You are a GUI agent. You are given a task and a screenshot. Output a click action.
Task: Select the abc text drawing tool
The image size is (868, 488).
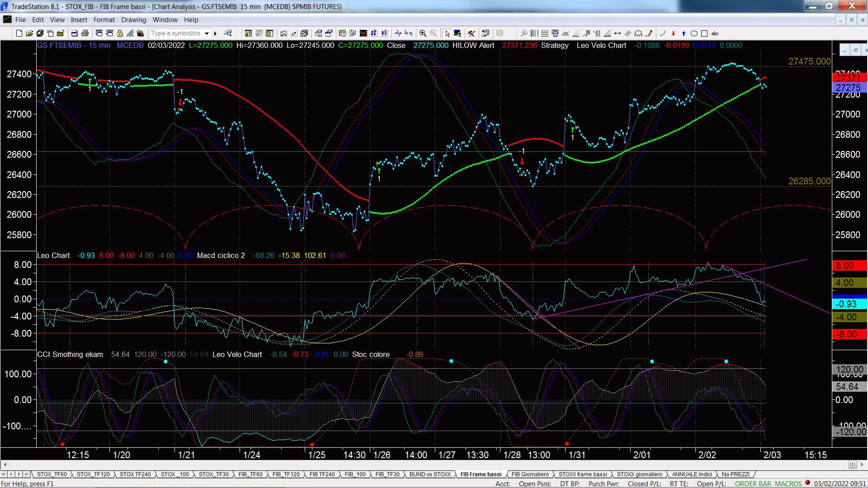tap(715, 33)
